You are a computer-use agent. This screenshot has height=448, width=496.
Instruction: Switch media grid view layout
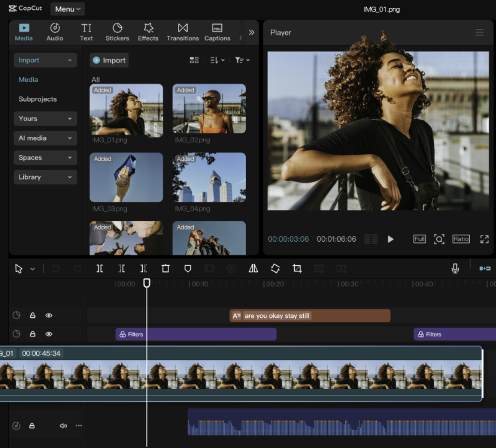[x=194, y=60]
